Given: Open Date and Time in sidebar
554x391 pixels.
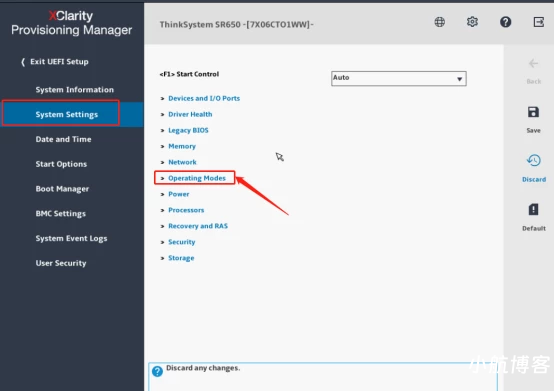Looking at the screenshot, I should click(63, 139).
